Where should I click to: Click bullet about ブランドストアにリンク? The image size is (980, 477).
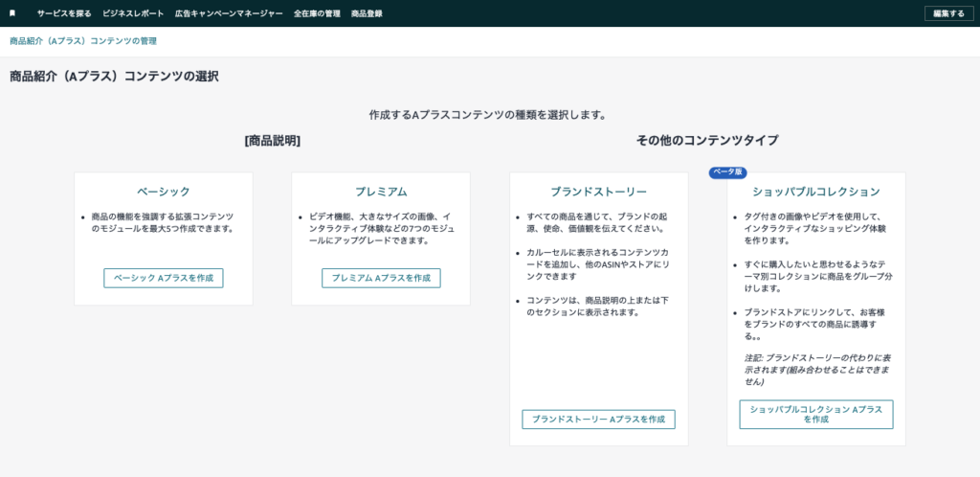click(814, 324)
